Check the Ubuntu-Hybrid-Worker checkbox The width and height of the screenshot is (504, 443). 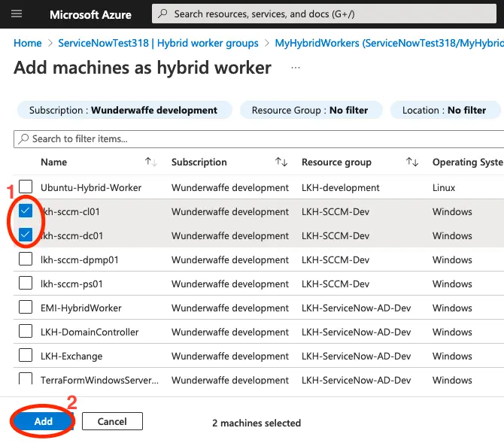click(x=26, y=187)
